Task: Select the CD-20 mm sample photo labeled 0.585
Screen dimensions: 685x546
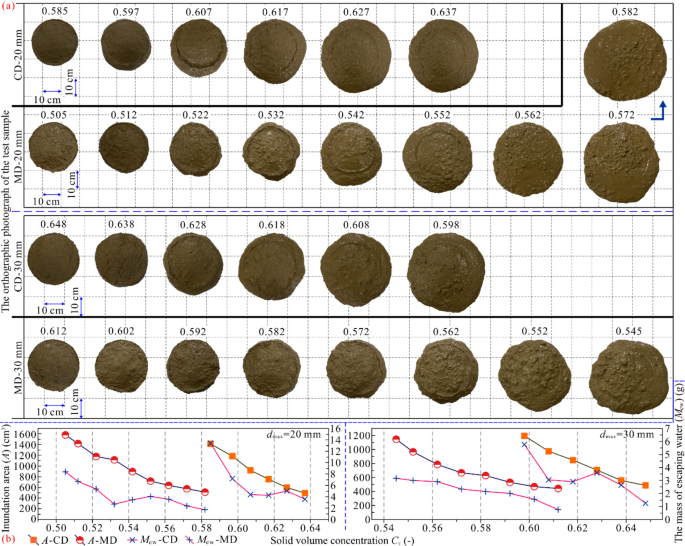Action: click(x=55, y=42)
